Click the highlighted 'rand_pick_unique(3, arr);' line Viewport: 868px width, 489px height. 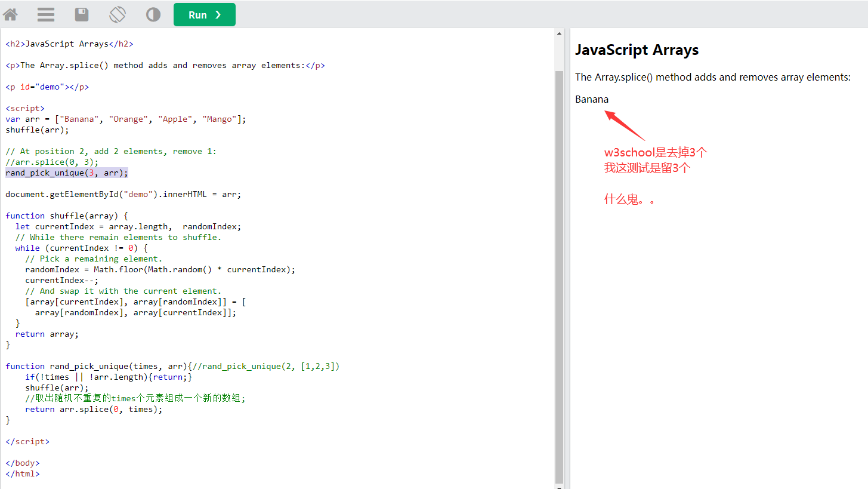point(67,173)
